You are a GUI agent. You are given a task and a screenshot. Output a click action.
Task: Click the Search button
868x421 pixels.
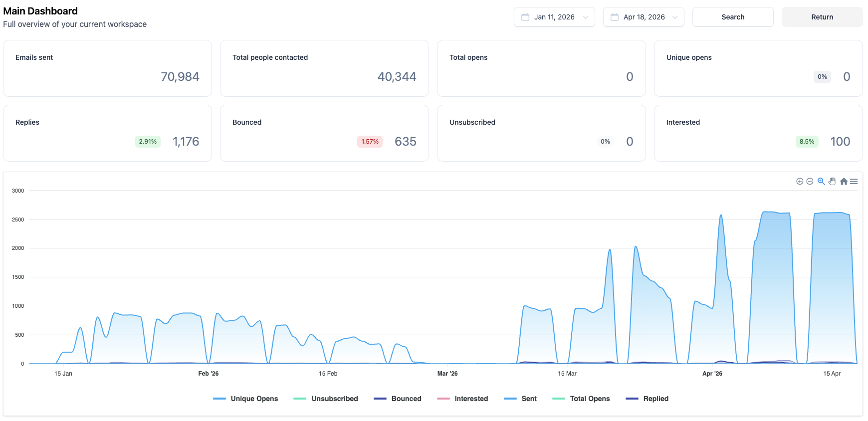coord(733,17)
